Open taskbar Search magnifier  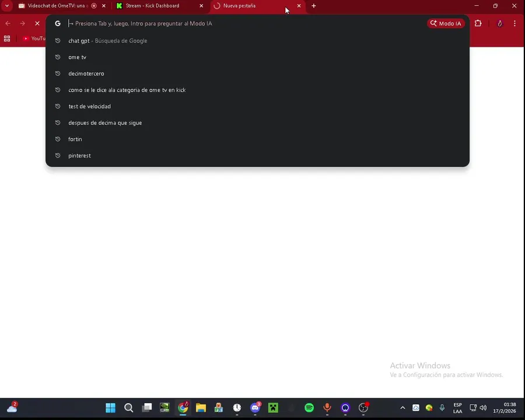(x=128, y=408)
